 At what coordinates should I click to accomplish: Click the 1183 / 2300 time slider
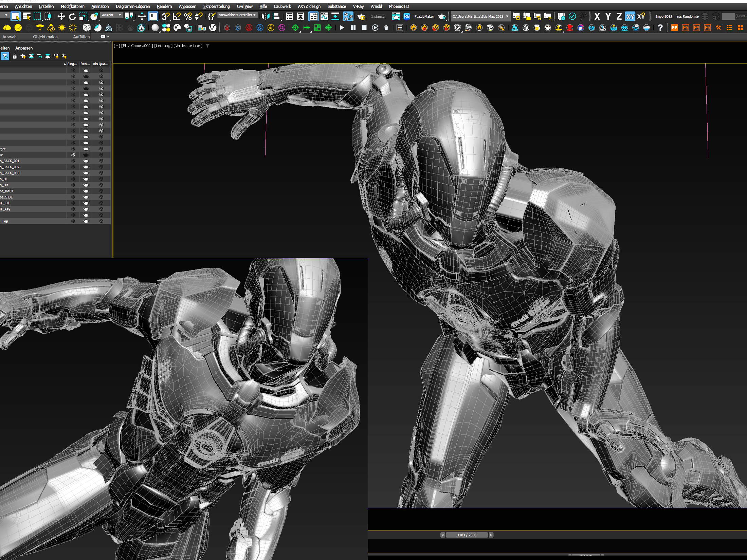pyautogui.click(x=467, y=535)
